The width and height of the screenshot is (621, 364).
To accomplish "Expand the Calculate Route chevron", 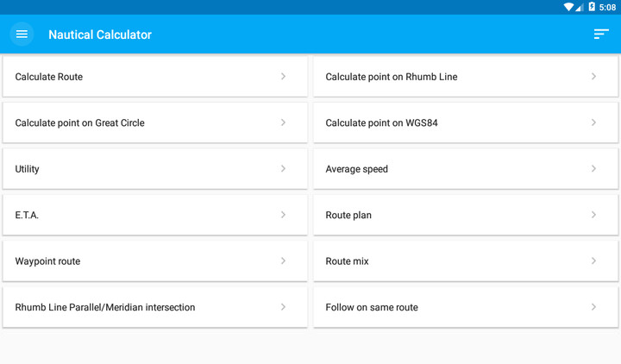I will coord(283,77).
